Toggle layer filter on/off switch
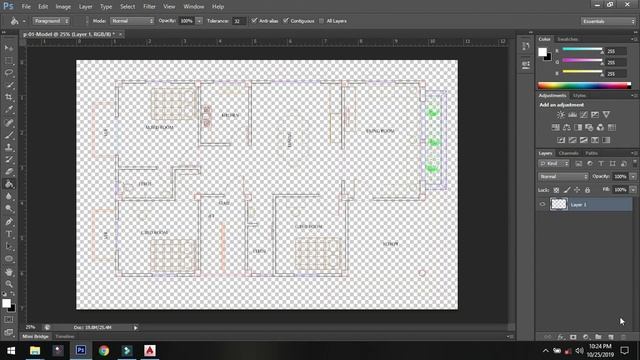 click(635, 163)
